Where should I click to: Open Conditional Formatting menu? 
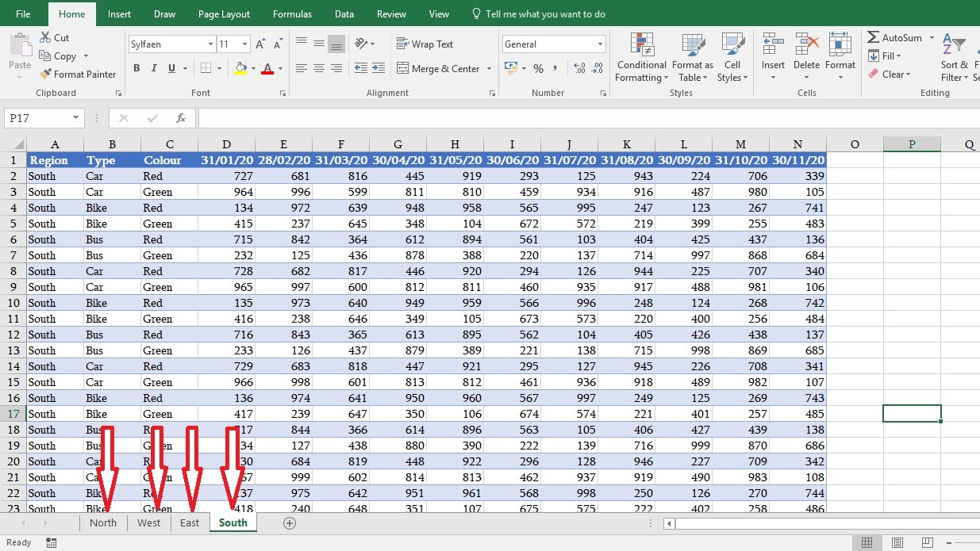[x=642, y=57]
